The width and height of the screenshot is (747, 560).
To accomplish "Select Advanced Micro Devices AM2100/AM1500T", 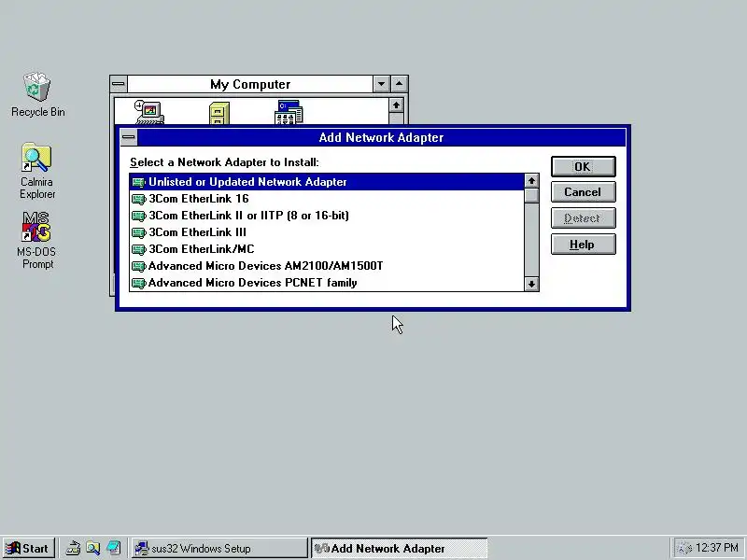I will pos(327,266).
